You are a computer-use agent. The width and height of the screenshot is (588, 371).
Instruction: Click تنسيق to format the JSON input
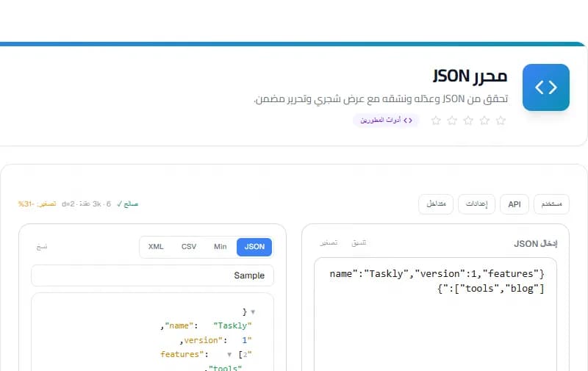coord(359,243)
